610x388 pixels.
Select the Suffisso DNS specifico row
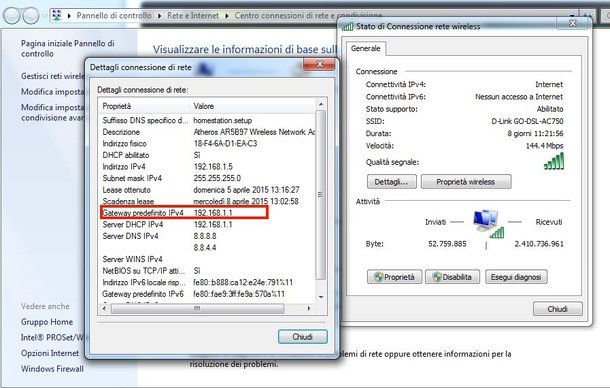click(208, 120)
